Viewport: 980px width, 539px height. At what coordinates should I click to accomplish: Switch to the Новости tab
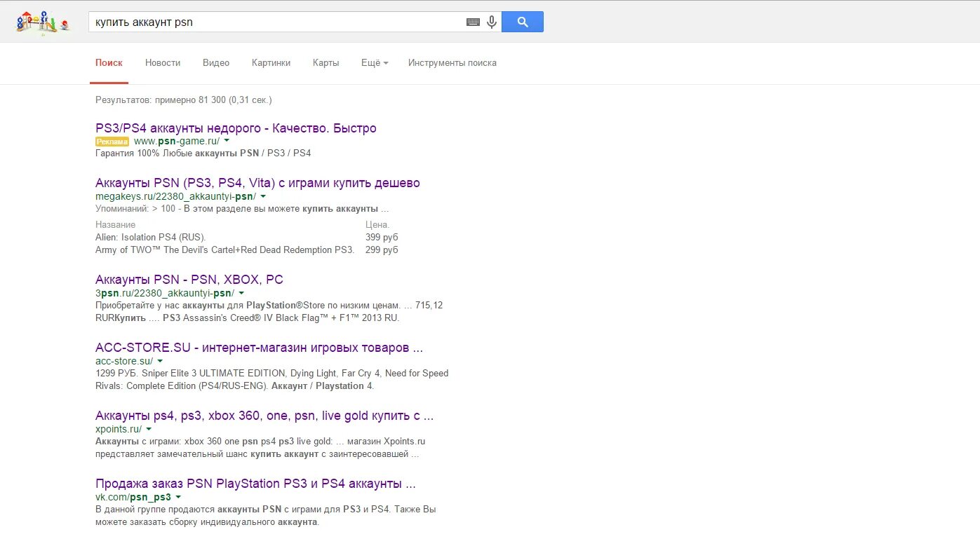point(163,62)
